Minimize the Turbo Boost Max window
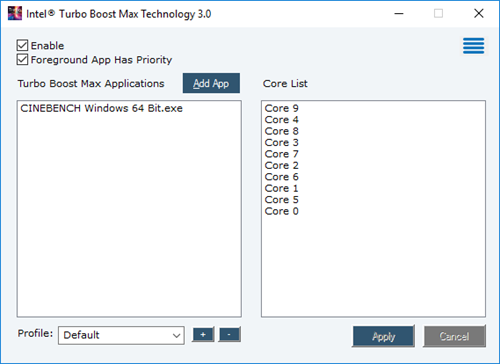The height and width of the screenshot is (364, 500). tap(399, 14)
